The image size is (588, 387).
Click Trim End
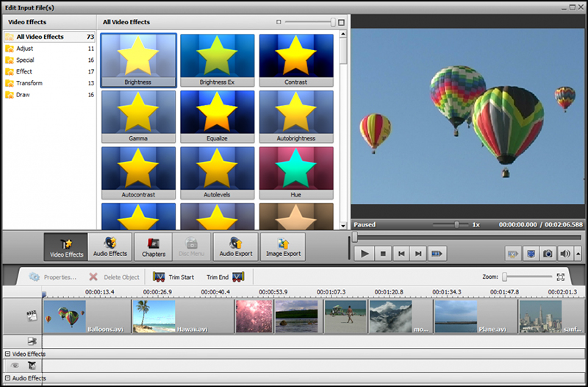pos(226,277)
